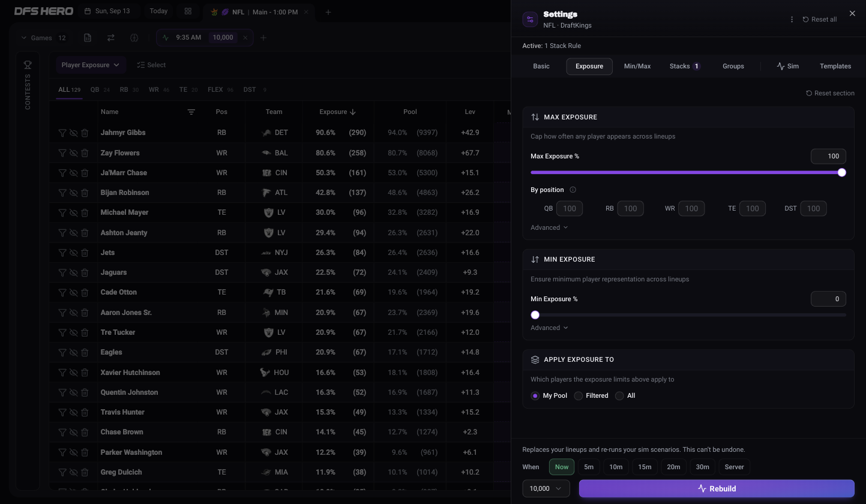The image size is (866, 504).
Task: Click the grid layout icon in top bar
Action: point(188,11)
